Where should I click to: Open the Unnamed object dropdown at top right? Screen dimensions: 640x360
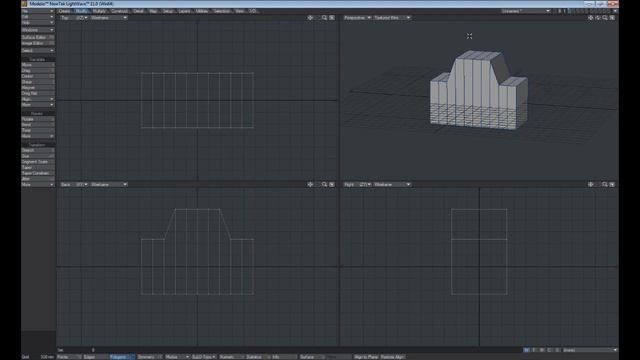click(x=526, y=11)
